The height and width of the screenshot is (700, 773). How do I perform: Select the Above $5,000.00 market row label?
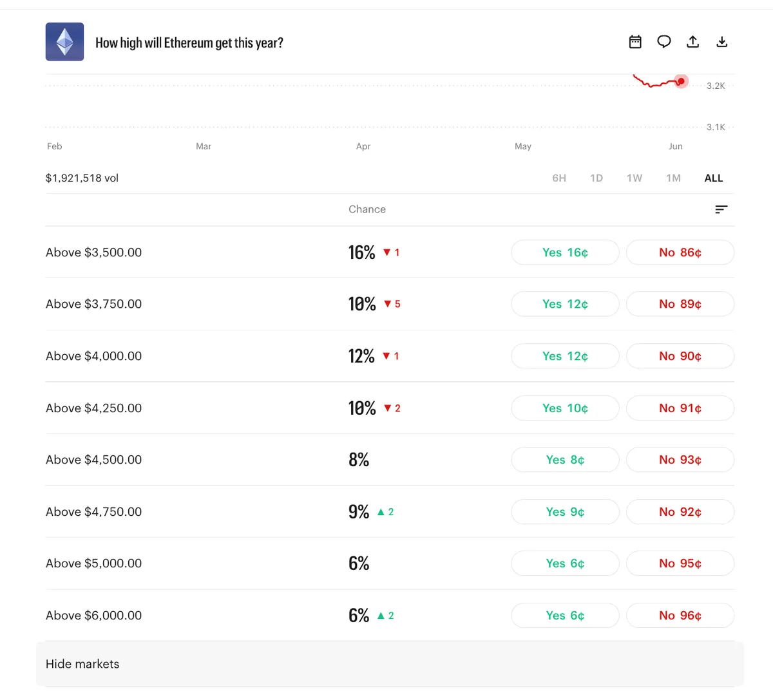point(93,563)
